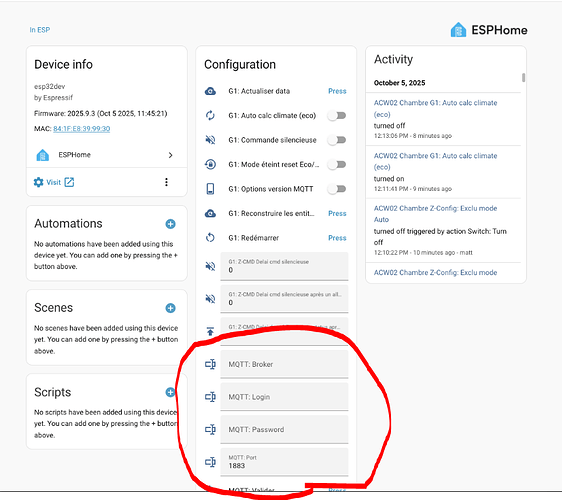Screen dimensions: 562x500
Task: Click the cloud icon beside Actualiser data
Action: click(x=210, y=91)
